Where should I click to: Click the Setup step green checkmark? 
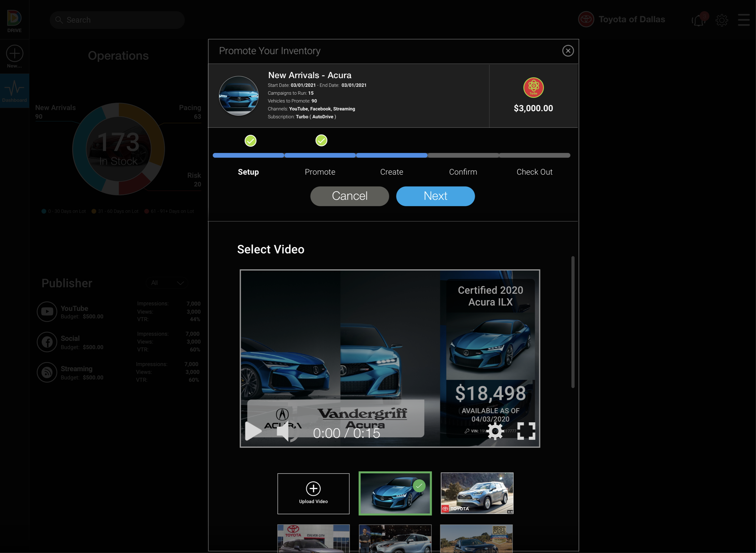(250, 141)
